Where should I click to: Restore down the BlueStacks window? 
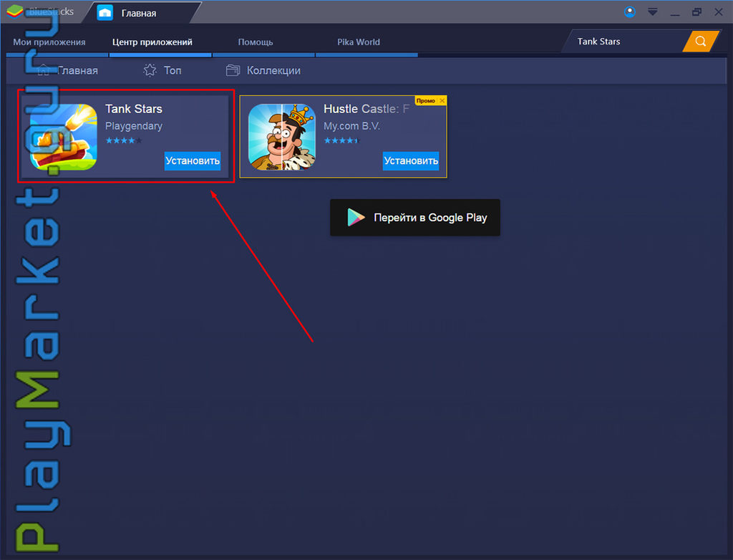[x=696, y=12]
